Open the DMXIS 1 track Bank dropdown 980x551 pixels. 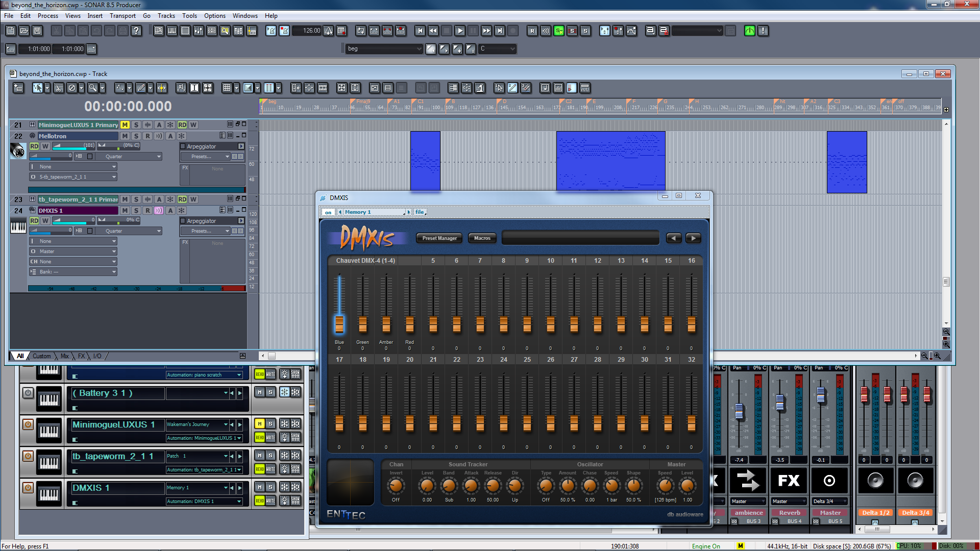click(x=73, y=272)
